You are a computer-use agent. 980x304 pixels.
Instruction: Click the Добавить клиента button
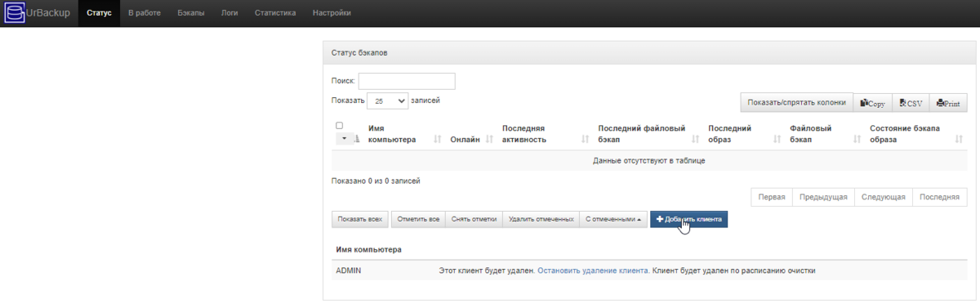point(688,220)
